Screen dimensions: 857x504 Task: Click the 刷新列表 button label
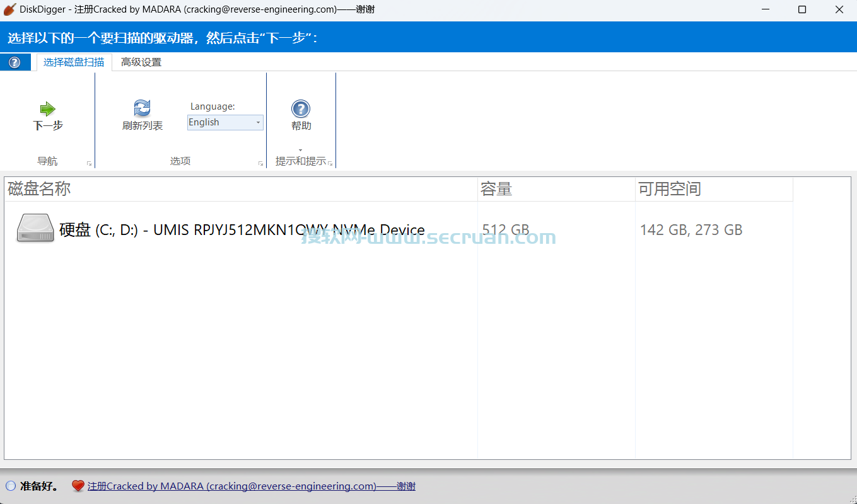[143, 126]
